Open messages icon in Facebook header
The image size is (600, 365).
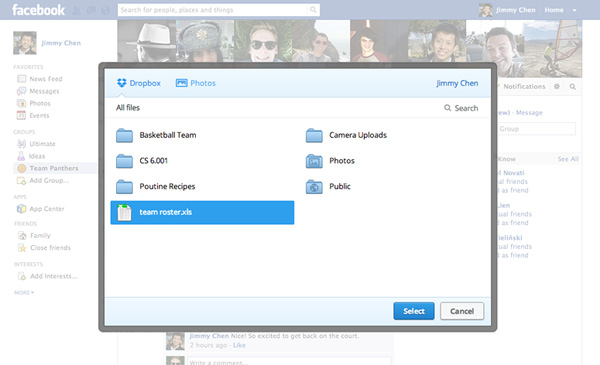click(91, 10)
